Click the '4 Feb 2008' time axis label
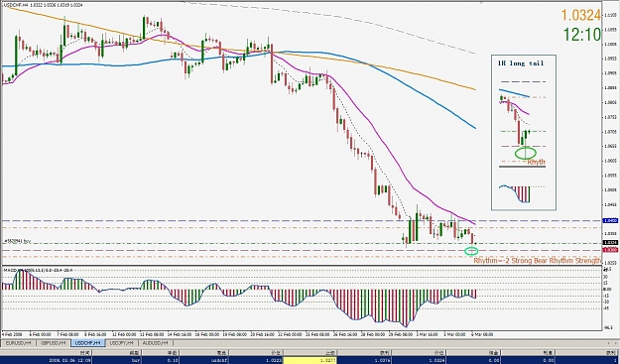 (11, 334)
